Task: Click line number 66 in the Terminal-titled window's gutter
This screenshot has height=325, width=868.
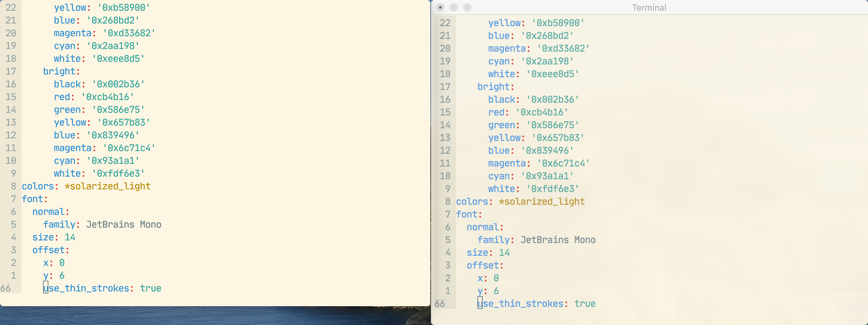Action: 440,304
